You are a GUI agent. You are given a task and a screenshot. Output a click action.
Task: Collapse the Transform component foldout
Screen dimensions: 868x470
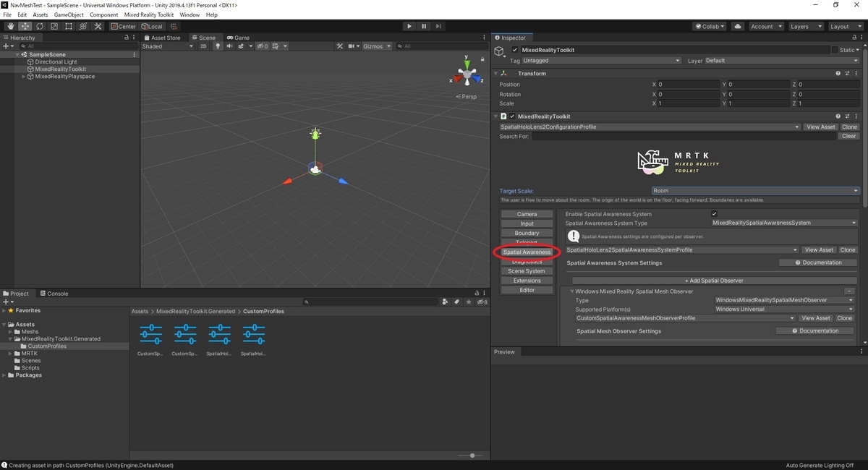coord(496,74)
